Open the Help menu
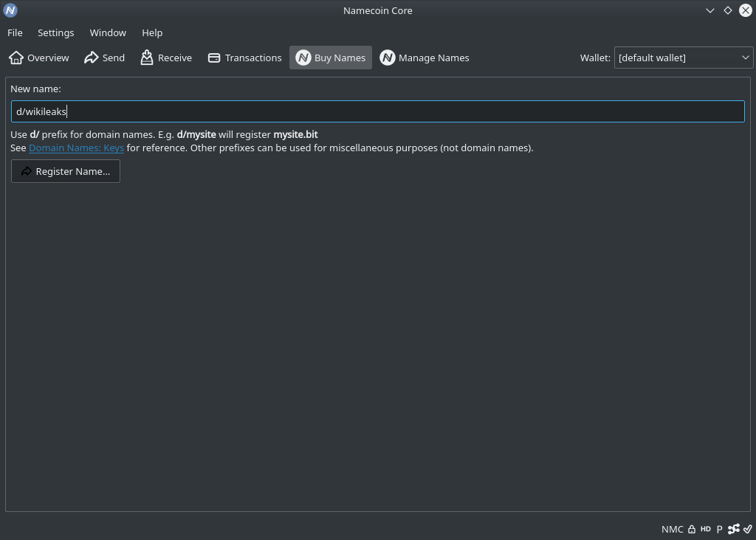Screen dimensions: 756x540 click(x=152, y=32)
